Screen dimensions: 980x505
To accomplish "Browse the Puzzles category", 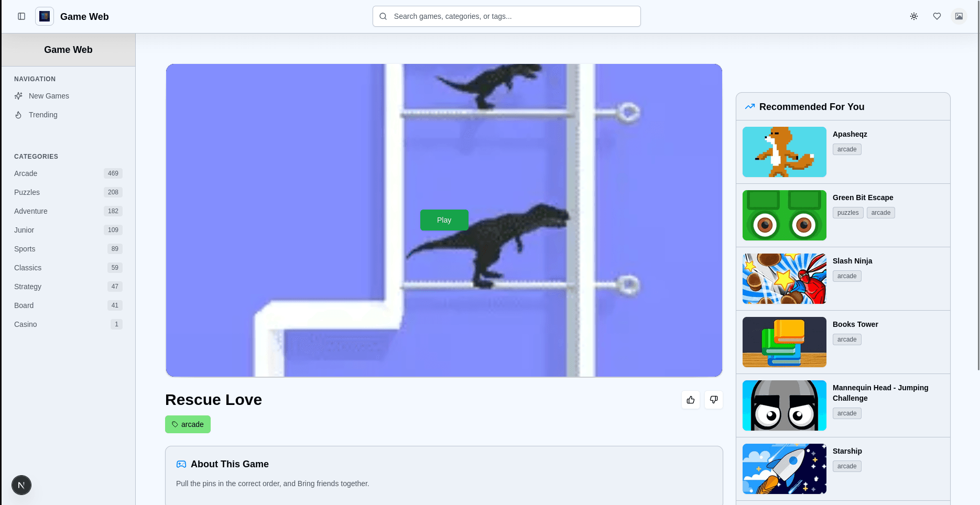I will click(x=27, y=192).
